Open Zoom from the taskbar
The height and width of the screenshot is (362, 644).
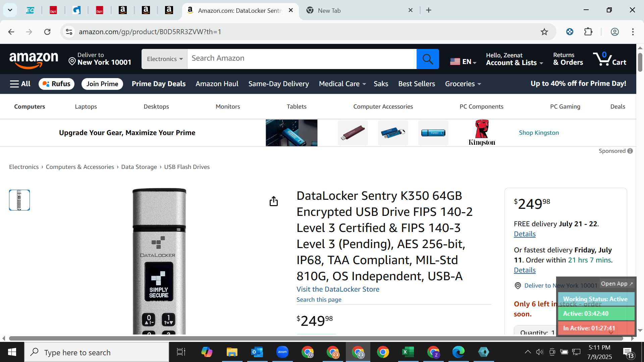tap(282, 352)
